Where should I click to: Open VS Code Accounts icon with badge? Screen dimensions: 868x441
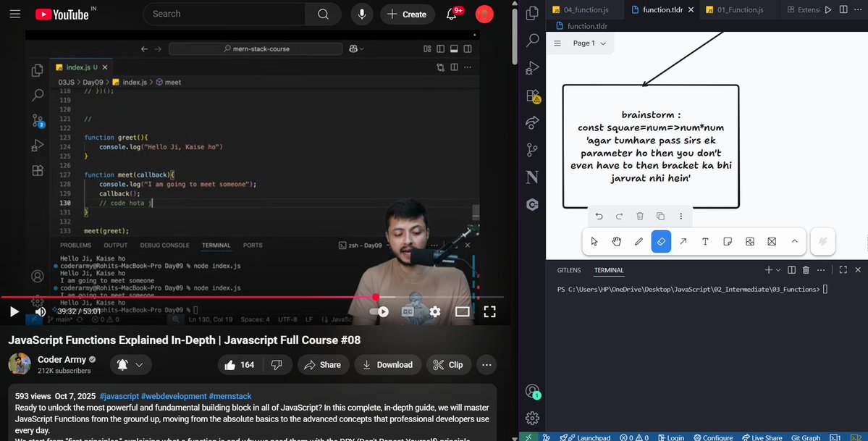(533, 390)
